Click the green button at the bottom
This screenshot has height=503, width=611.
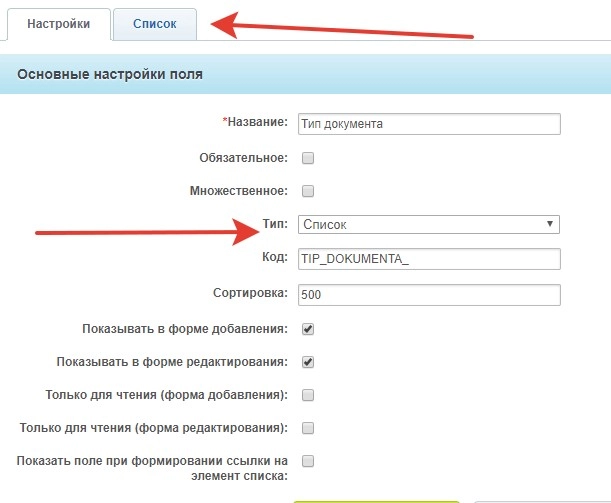[x=375, y=500]
